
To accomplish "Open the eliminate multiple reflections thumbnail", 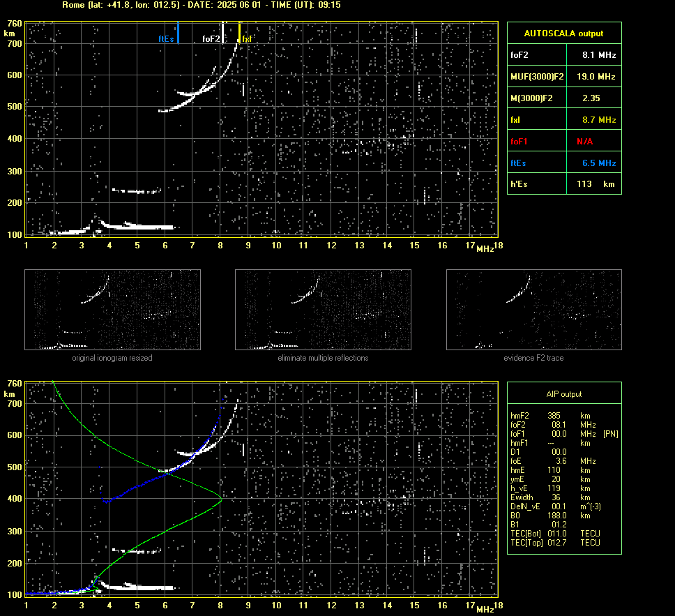I will click(x=323, y=310).
